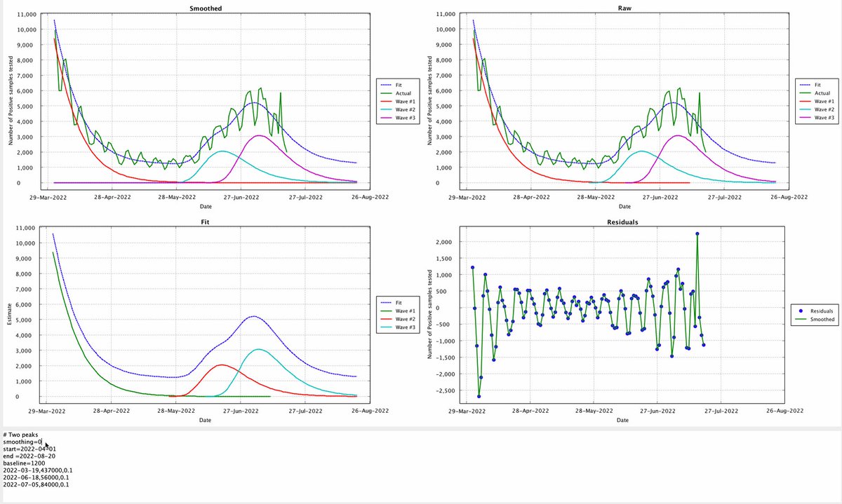Screen dimensions: 842x504
Task: Select 'Fit' in the Smoothed chart legend
Action: (x=398, y=85)
